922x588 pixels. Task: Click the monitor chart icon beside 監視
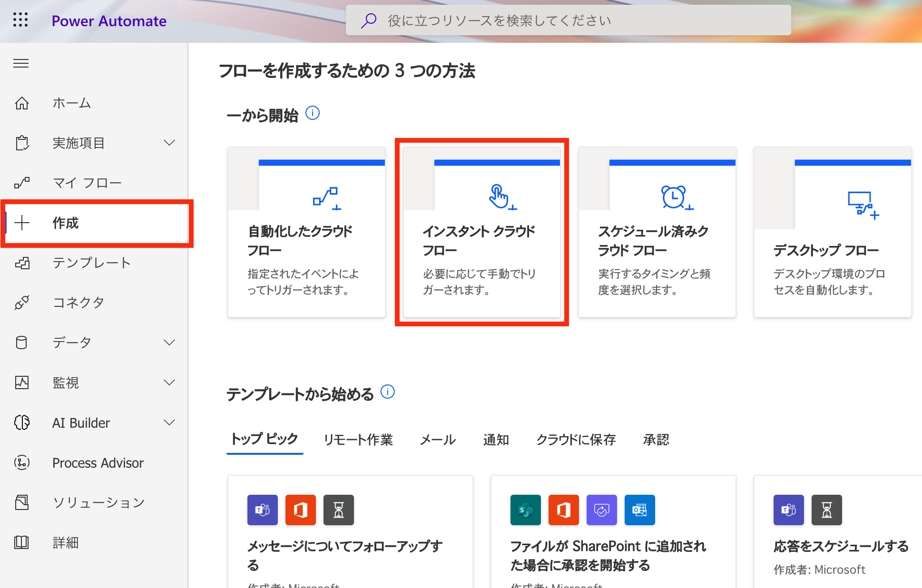coord(22,382)
